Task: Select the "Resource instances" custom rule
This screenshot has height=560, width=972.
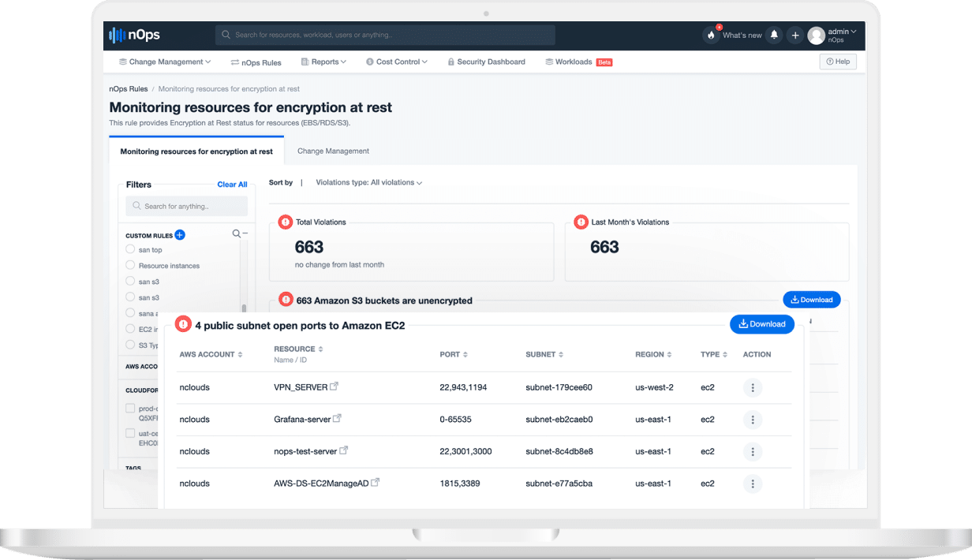Action: tap(130, 265)
